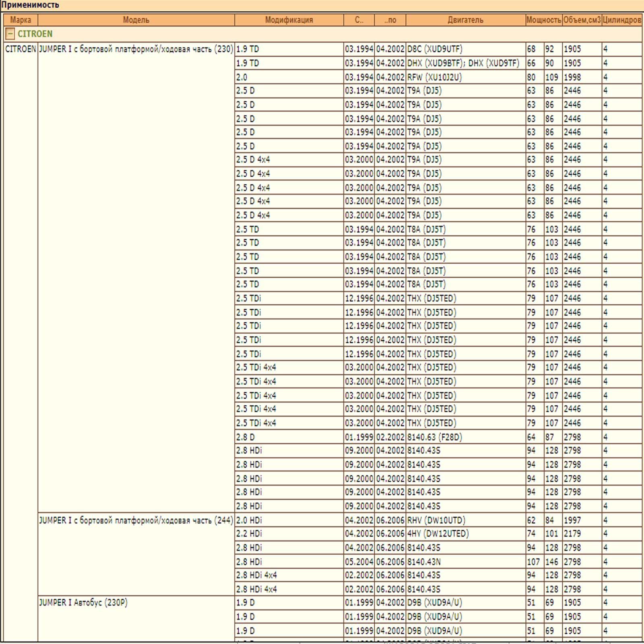Click the Цилиндров column header

(622, 20)
